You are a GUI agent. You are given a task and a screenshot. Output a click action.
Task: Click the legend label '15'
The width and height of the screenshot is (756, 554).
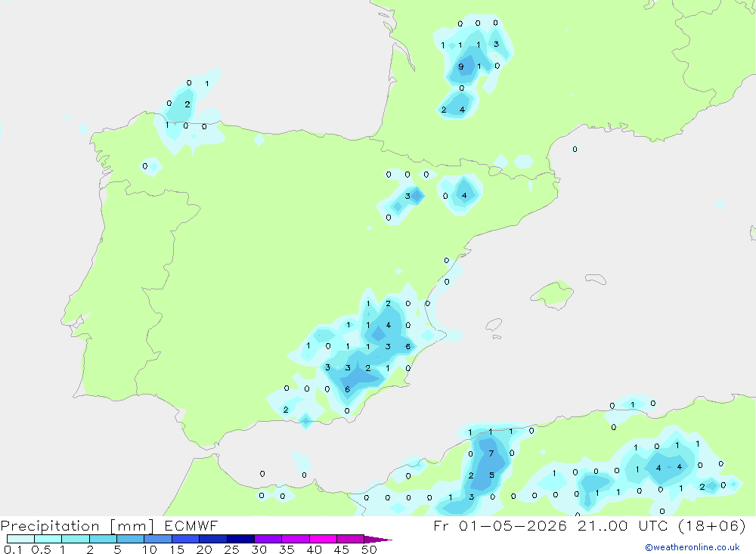click(x=177, y=549)
